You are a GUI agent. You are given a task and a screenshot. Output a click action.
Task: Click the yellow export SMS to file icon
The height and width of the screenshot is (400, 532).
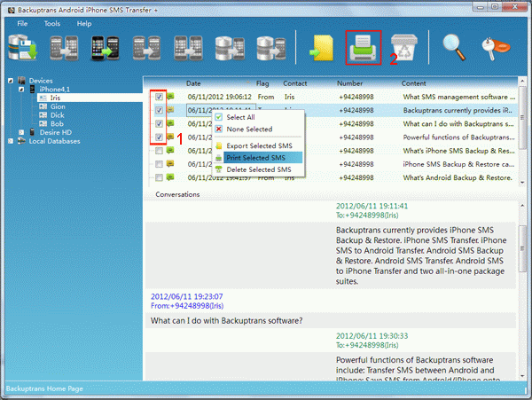322,48
